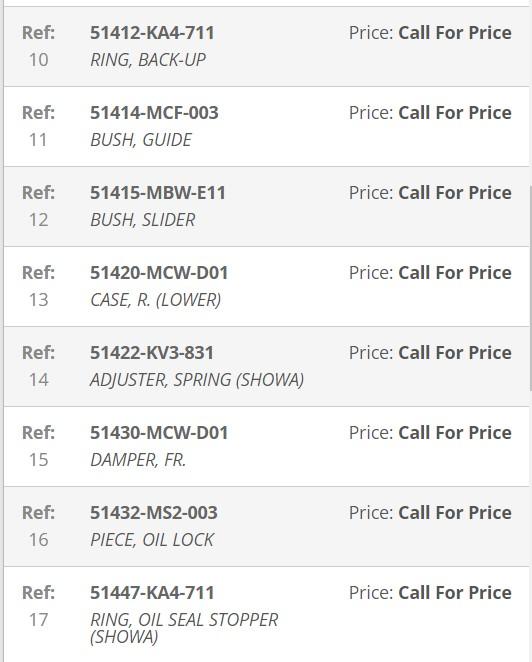Screen dimensions: 532x662
Task: Select the PIECE, OIL LOCK description
Action: tap(152, 540)
